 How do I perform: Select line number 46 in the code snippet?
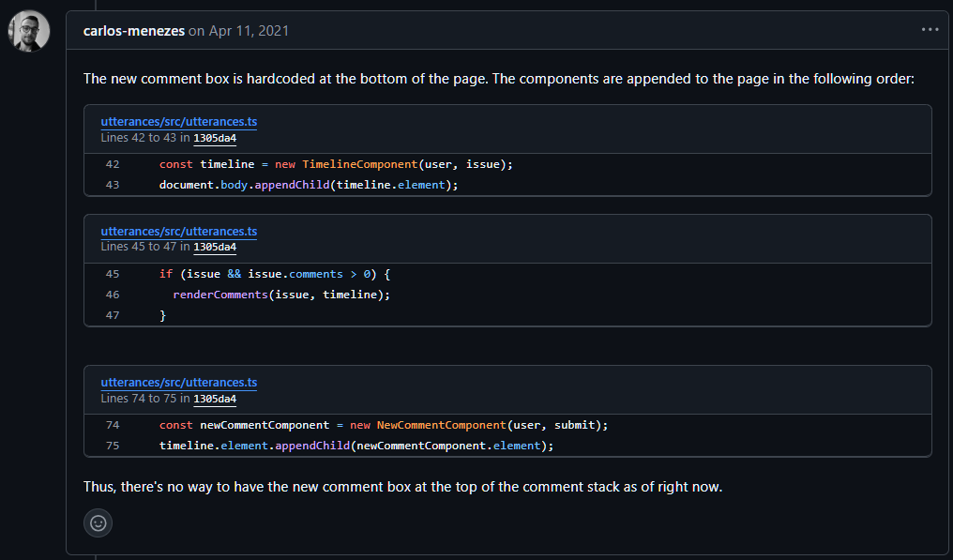(113, 295)
